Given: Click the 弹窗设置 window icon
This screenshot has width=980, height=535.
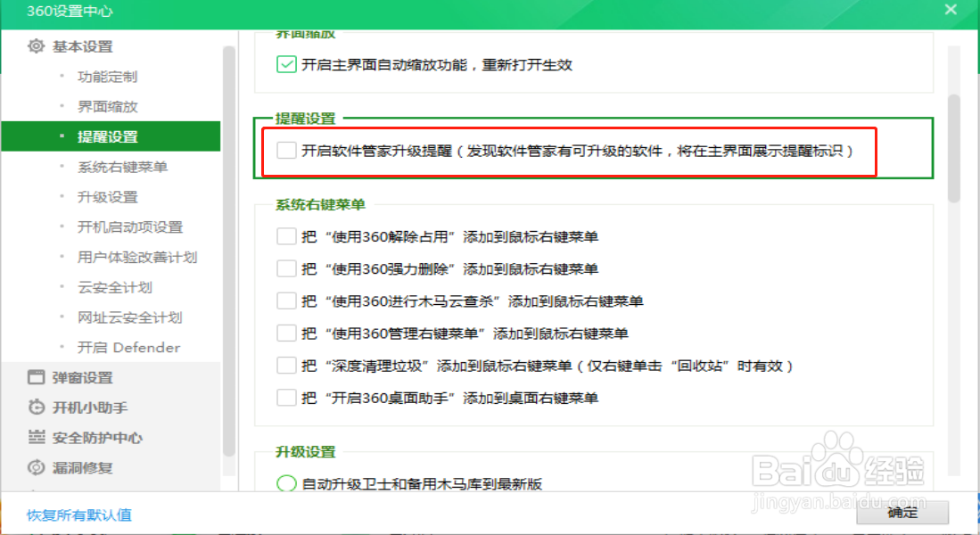Looking at the screenshot, I should 37,377.
